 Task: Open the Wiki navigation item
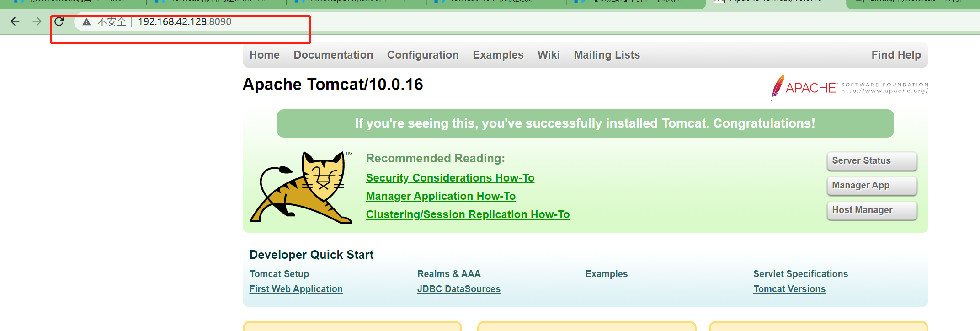(x=549, y=55)
